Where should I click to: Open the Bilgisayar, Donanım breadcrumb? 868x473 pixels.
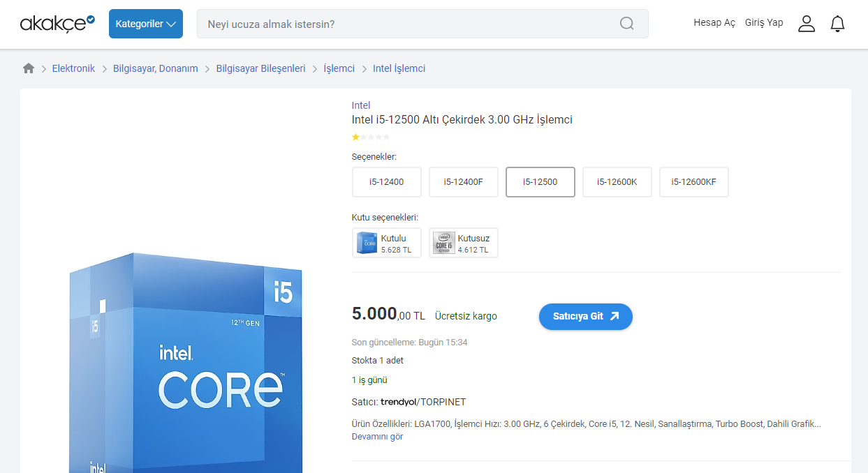click(156, 68)
